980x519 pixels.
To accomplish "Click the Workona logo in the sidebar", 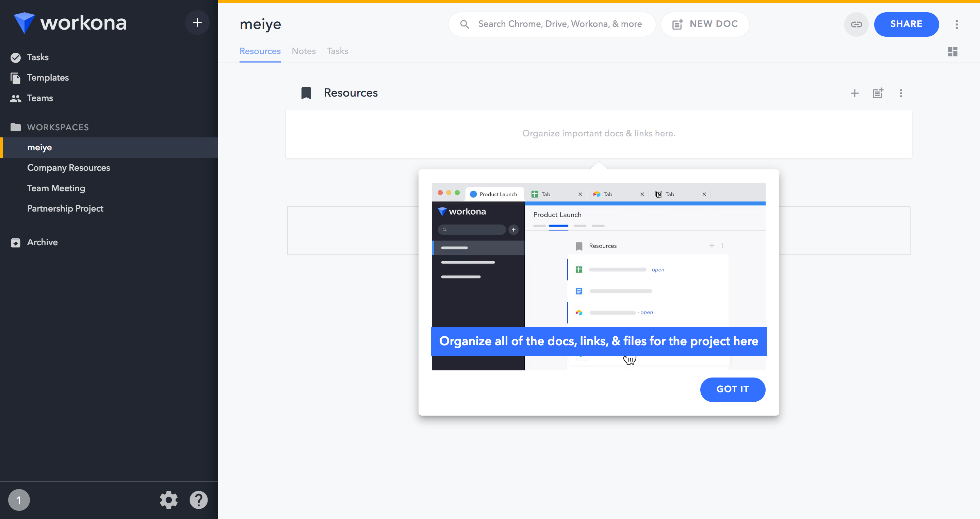I will tap(70, 23).
